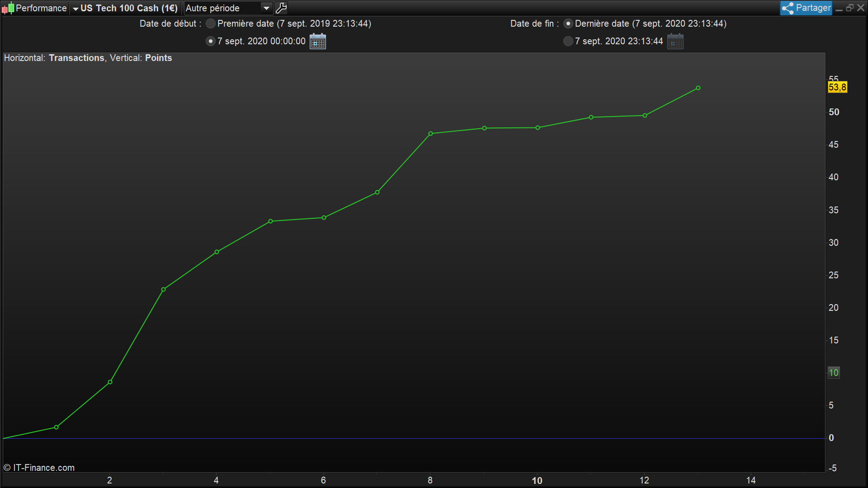This screenshot has height=488, width=868.
Task: Select Dernière date radio button
Action: click(568, 23)
